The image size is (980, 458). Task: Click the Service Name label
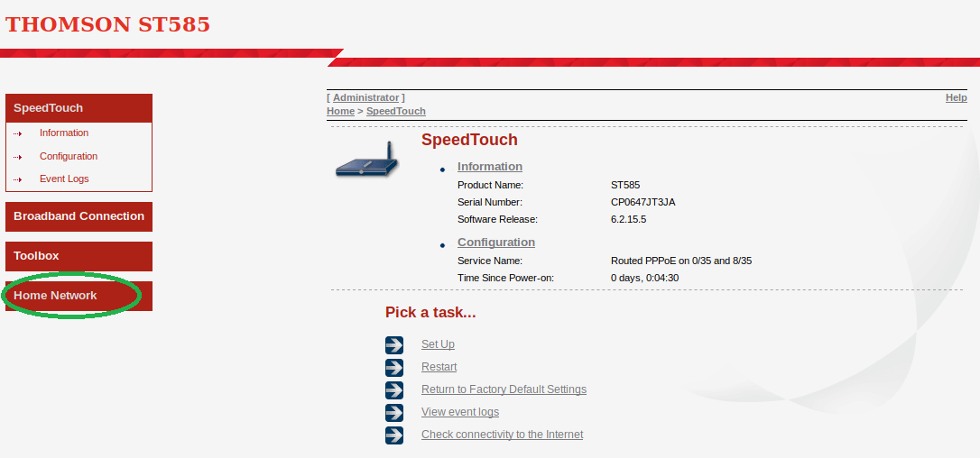pos(490,261)
